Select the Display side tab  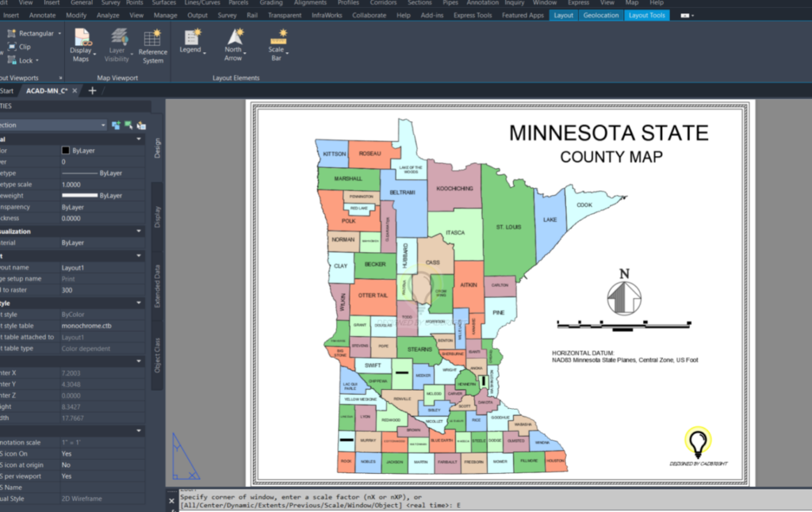point(157,217)
